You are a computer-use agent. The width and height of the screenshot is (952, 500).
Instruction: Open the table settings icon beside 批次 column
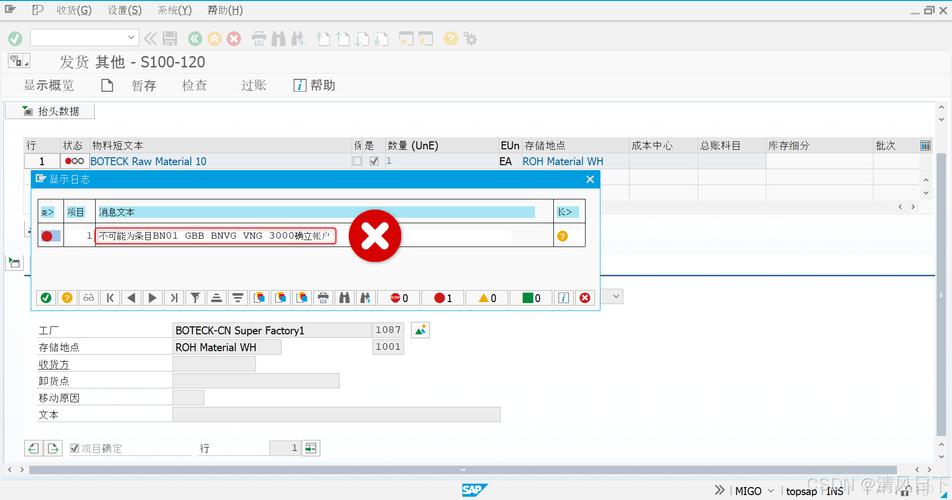click(925, 146)
